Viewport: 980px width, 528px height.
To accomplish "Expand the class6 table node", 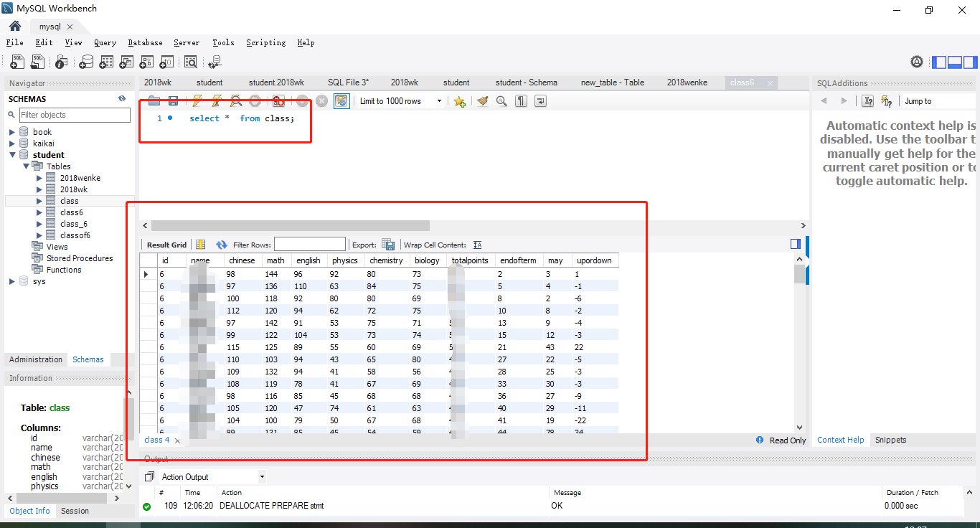I will click(x=39, y=212).
